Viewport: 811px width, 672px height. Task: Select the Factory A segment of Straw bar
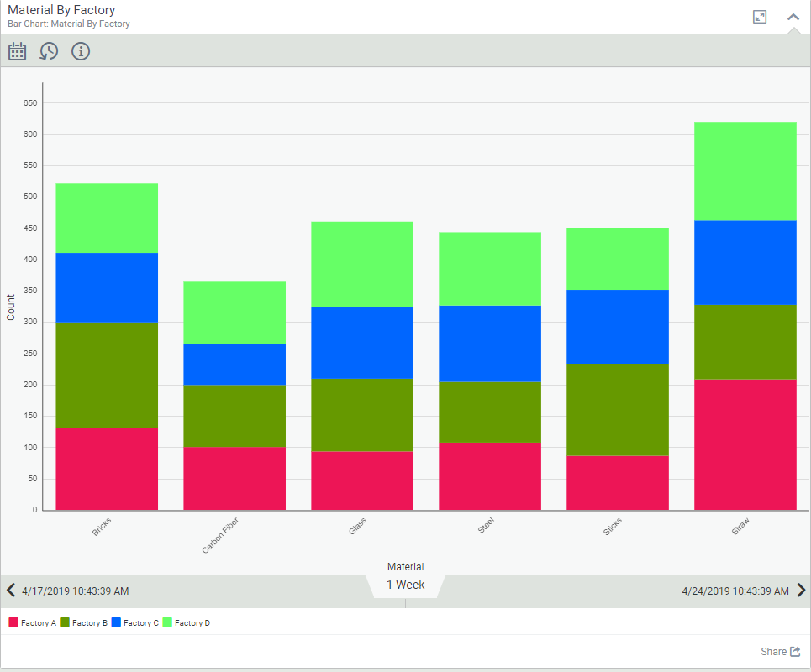tap(745, 444)
